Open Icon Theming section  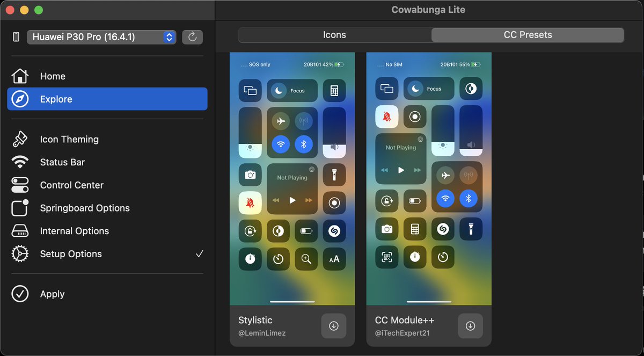[107, 139]
